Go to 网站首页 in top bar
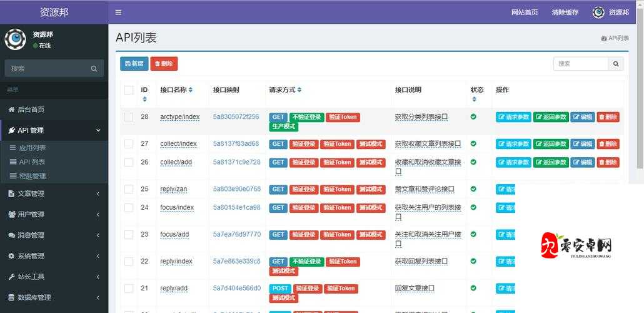The image size is (644, 313). [x=525, y=13]
